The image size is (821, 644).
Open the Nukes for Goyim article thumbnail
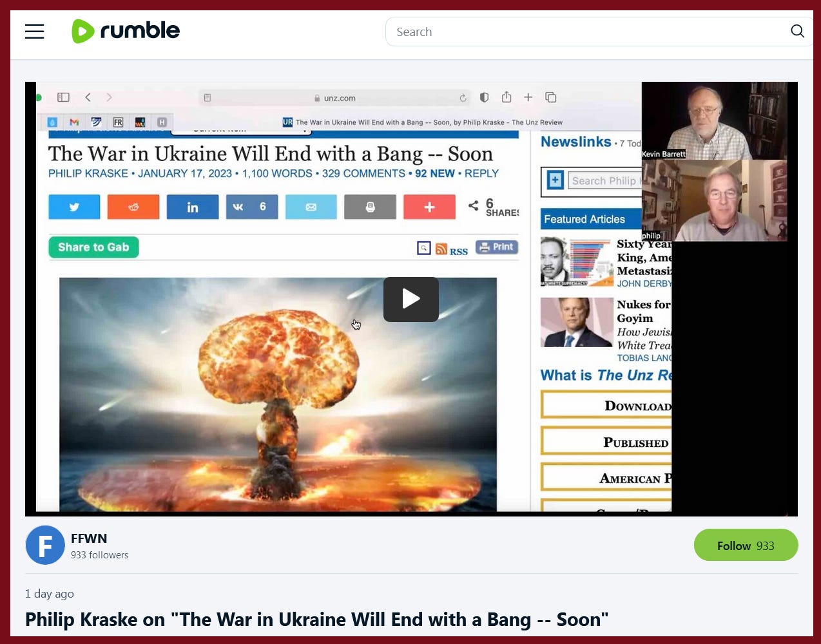tap(577, 322)
